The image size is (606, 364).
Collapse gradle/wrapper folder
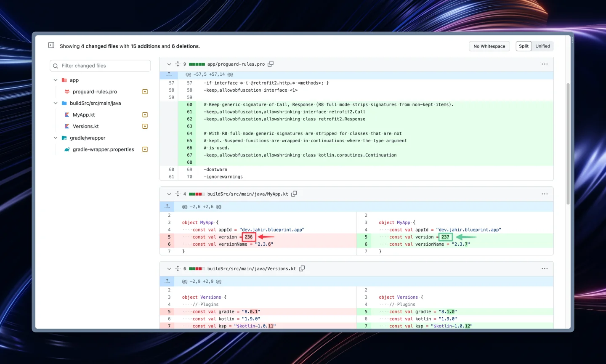[x=56, y=138]
